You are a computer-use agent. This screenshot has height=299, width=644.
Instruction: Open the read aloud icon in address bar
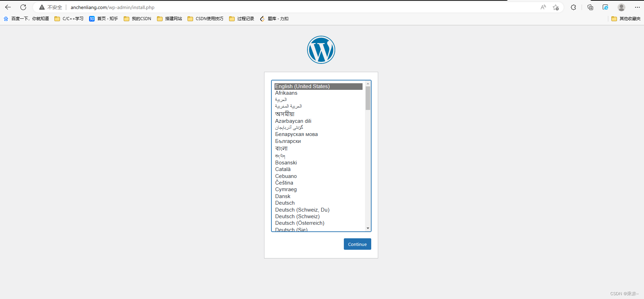[543, 7]
